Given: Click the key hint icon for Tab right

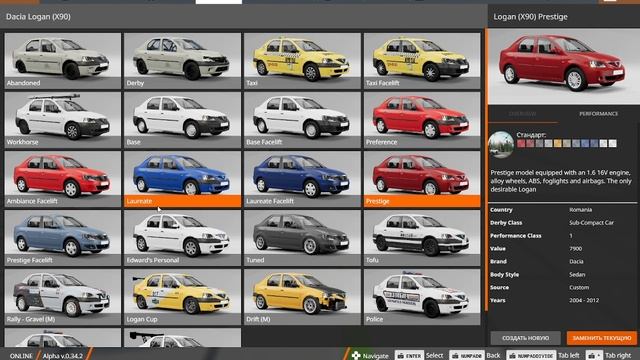Looking at the screenshot, I should (x=594, y=356).
